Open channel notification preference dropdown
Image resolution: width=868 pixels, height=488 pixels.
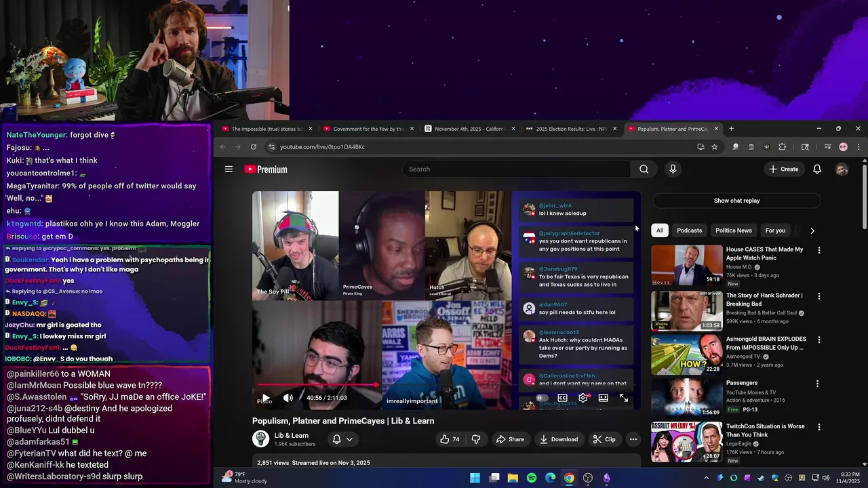click(342, 439)
